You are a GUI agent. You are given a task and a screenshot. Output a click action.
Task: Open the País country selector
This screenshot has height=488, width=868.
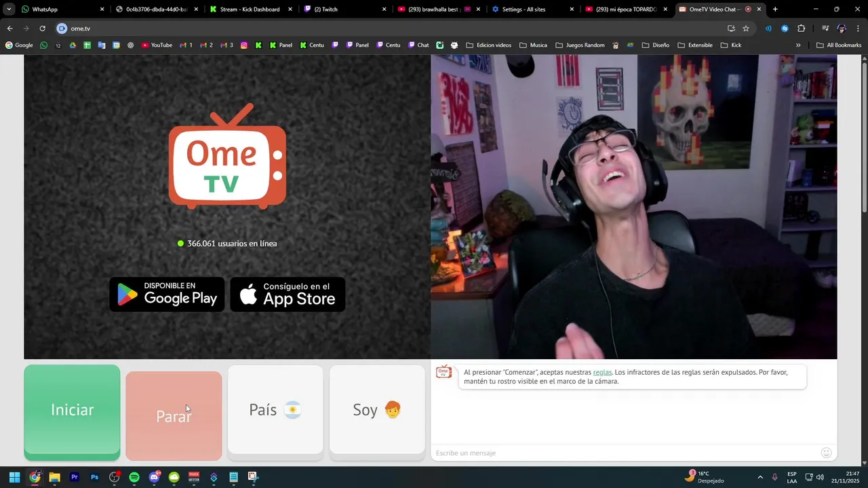(275, 409)
